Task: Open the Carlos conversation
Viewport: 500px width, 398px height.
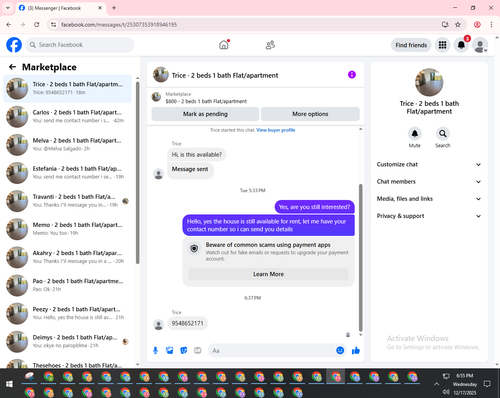Action: pos(68,116)
